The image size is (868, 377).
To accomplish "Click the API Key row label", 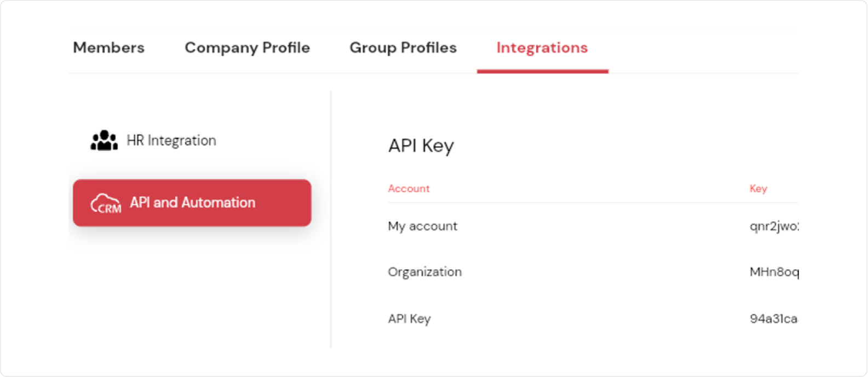I will 409,319.
